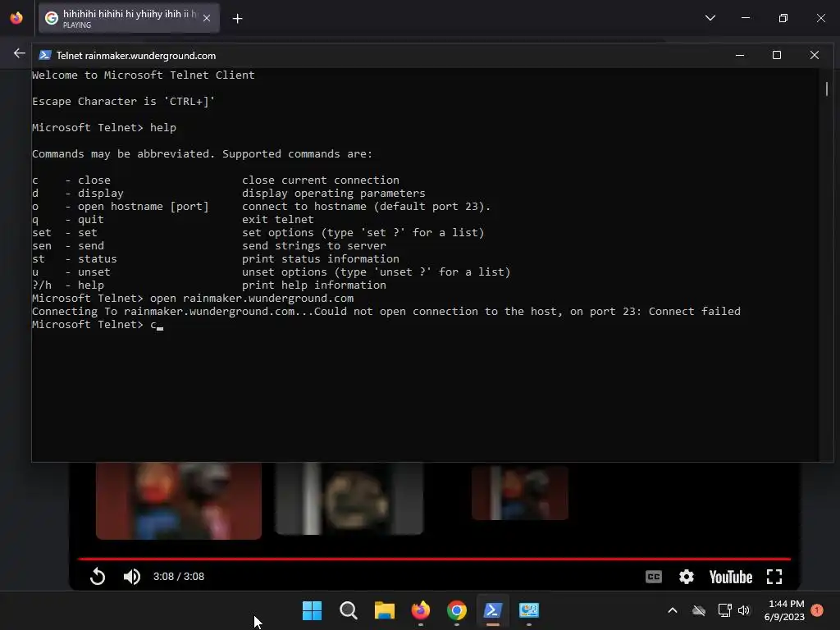
Task: Click the 'Connect failed' error text
Action: pos(694,311)
